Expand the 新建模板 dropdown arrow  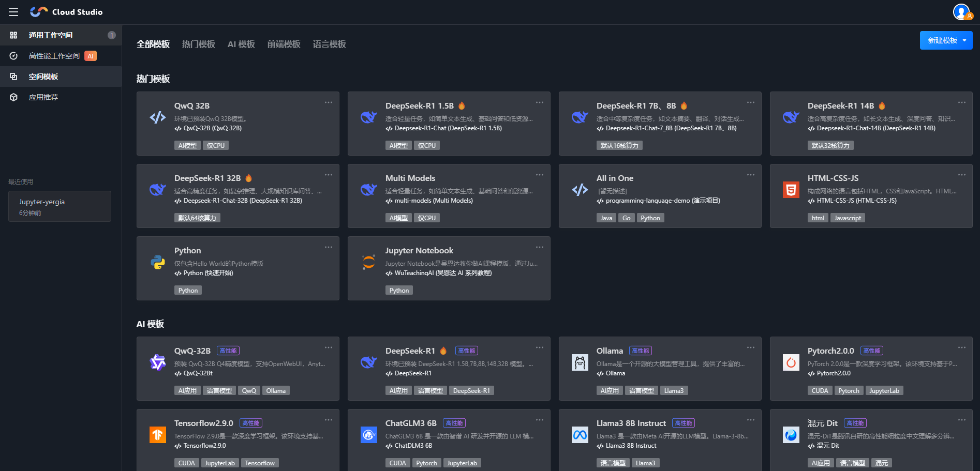[964, 40]
